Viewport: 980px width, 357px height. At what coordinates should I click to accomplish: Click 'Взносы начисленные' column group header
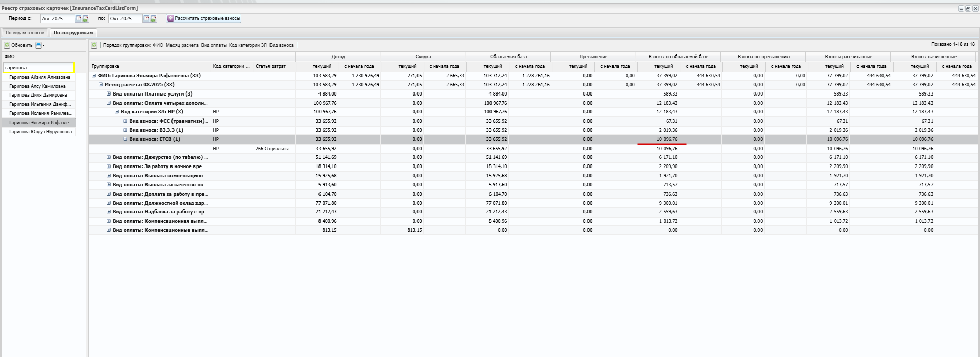click(x=934, y=57)
